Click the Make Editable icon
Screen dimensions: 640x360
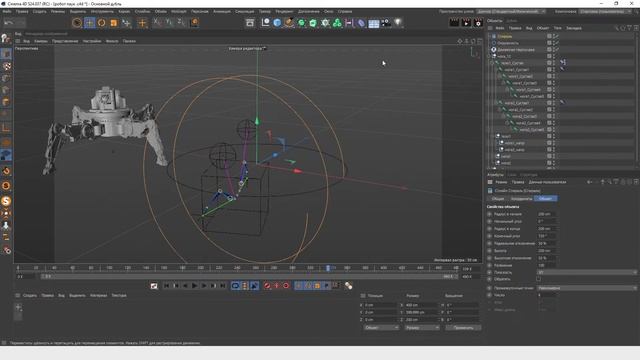pos(6,39)
